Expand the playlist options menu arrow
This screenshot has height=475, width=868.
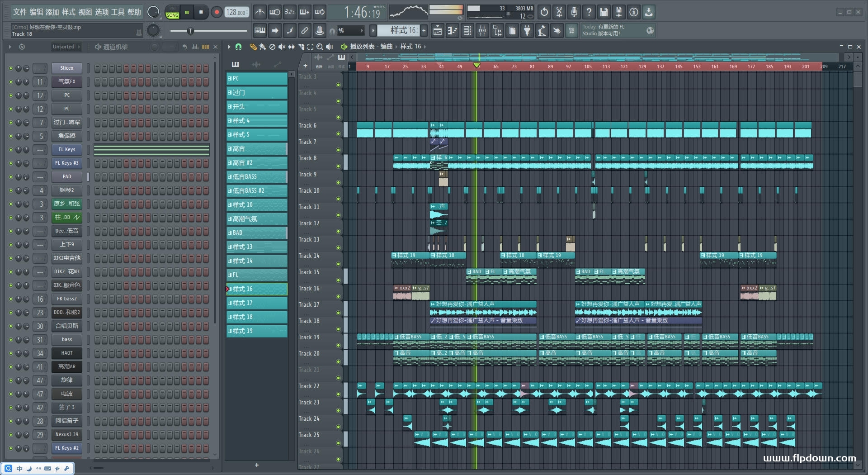tap(229, 47)
